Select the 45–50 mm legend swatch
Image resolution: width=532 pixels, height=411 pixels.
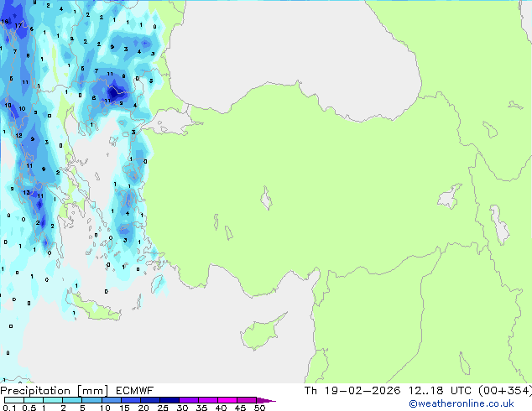point(247,400)
